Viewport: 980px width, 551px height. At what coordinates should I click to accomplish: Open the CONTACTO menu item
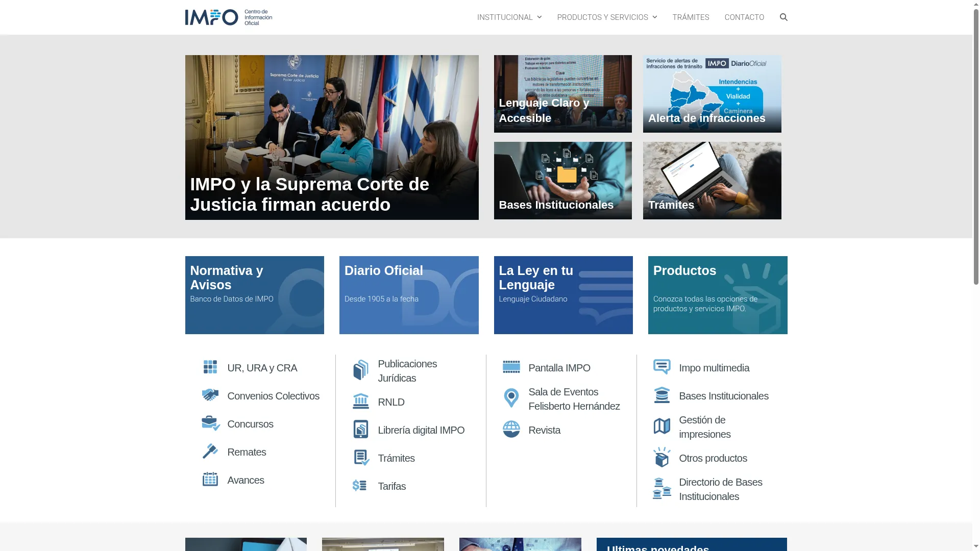pos(744,17)
